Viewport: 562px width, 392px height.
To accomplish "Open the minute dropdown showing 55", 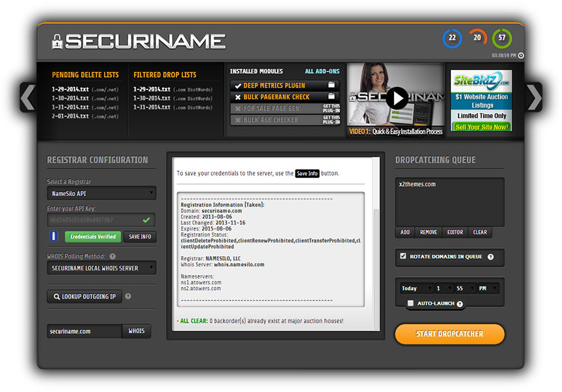I will pyautogui.click(x=465, y=288).
